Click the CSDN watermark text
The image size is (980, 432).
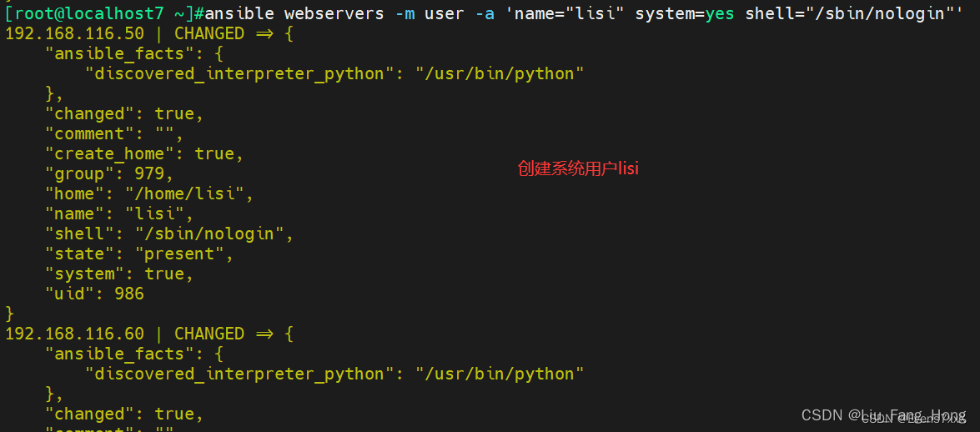click(883, 415)
